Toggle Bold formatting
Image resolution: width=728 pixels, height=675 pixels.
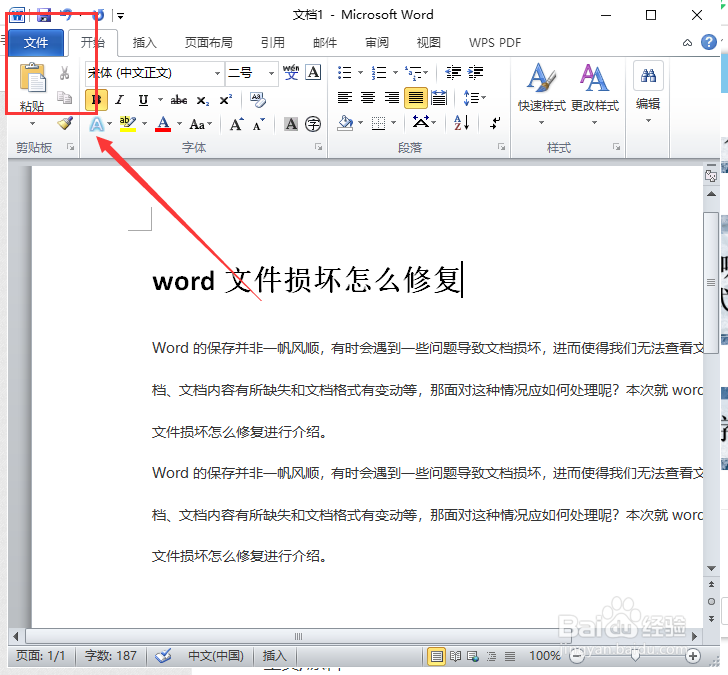(97, 100)
